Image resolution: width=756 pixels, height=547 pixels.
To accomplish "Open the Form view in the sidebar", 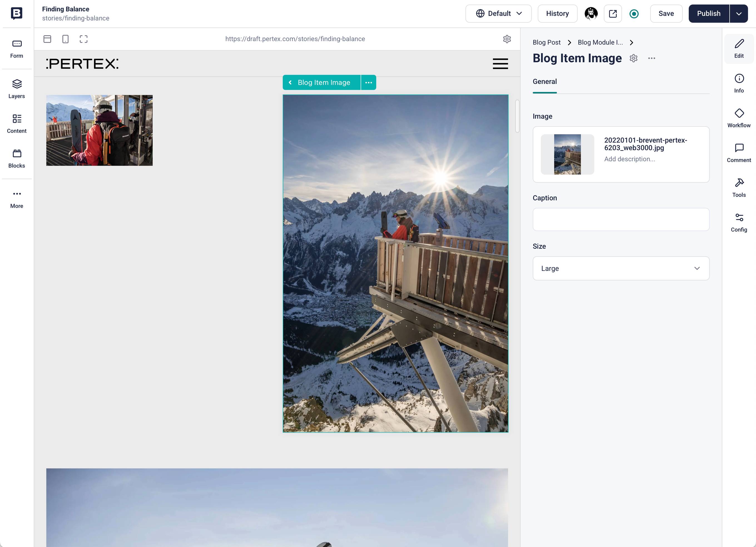I will point(17,49).
